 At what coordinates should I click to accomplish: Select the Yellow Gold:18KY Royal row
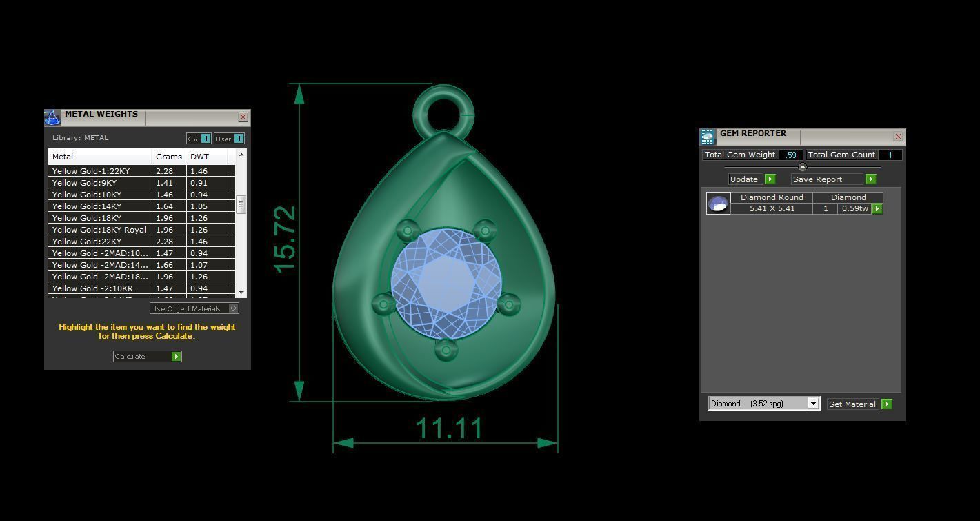click(141, 230)
